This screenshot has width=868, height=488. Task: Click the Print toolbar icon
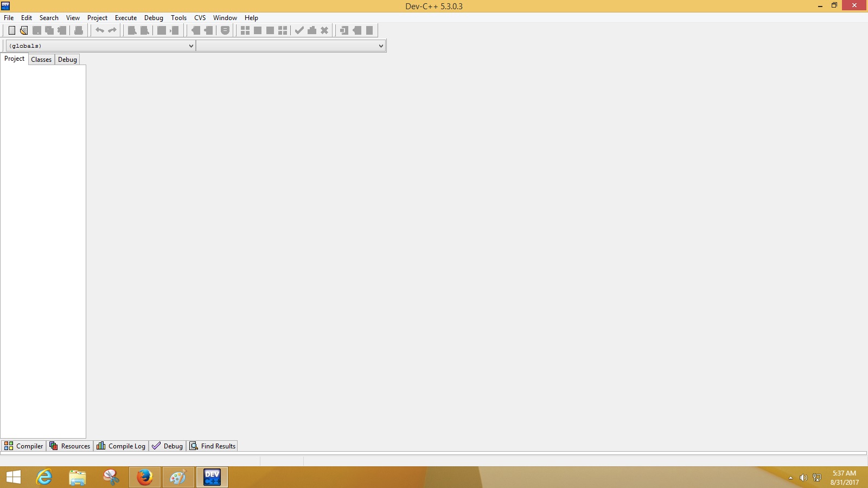tap(79, 30)
